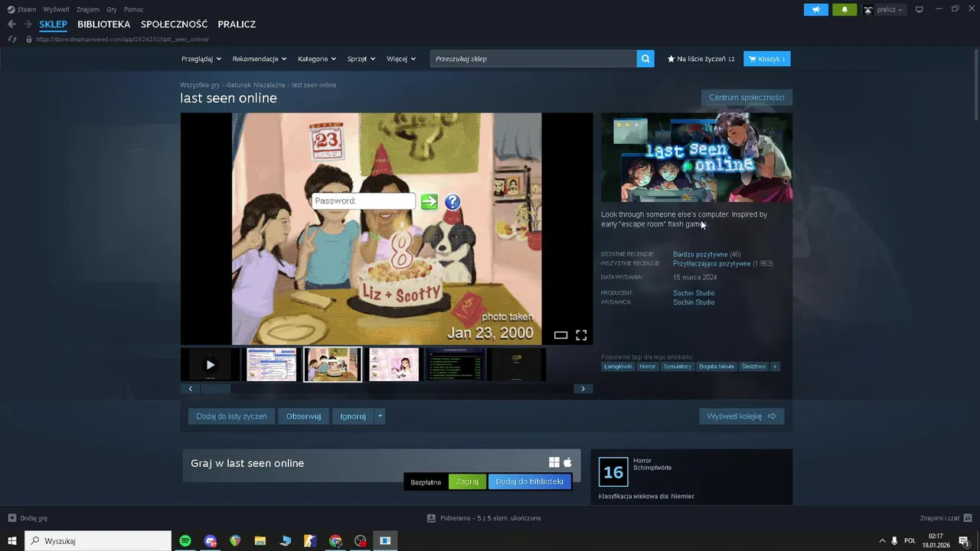The width and height of the screenshot is (980, 551).
Task: Click the magnifier search button
Action: (x=645, y=59)
